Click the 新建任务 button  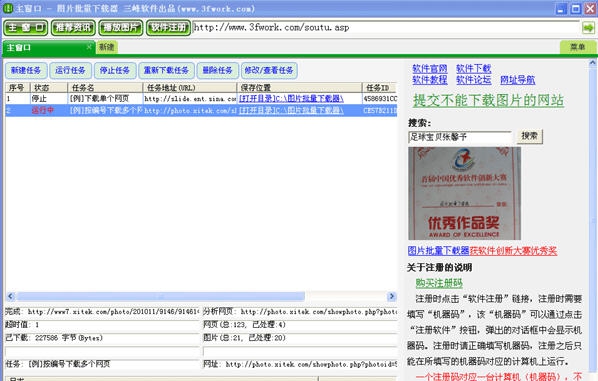(x=26, y=71)
